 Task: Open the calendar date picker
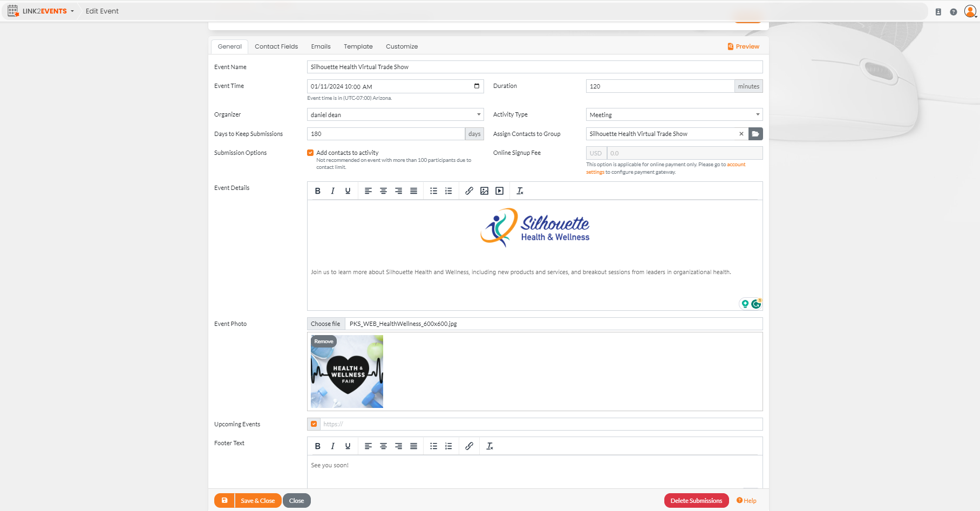477,86
